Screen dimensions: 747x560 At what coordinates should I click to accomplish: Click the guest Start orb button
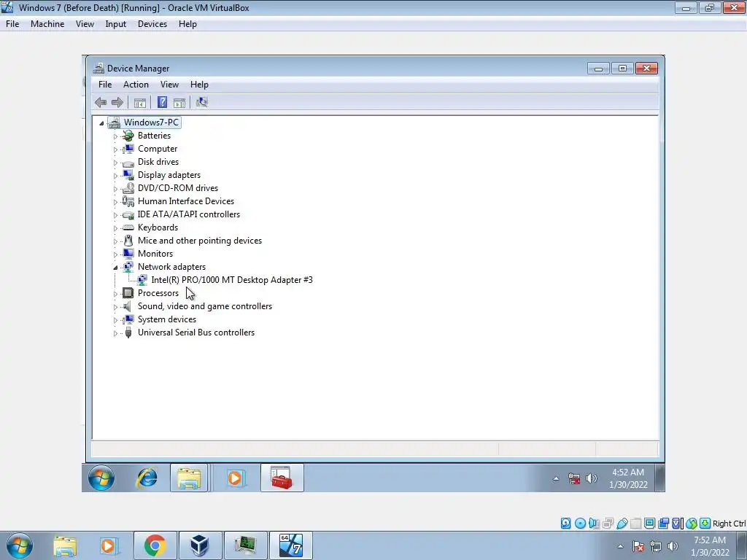pos(101,478)
